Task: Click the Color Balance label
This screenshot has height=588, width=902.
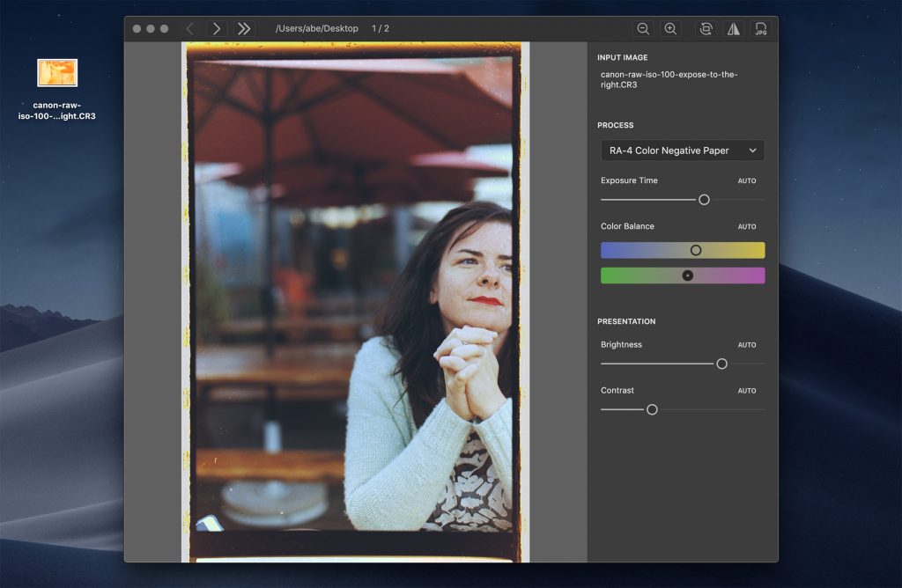Action: pyautogui.click(x=627, y=226)
